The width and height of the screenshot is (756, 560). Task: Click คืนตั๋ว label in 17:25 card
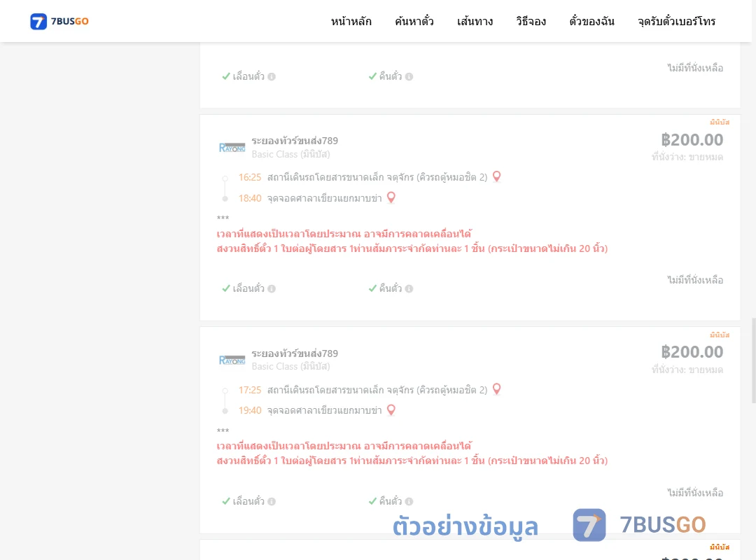click(x=391, y=501)
